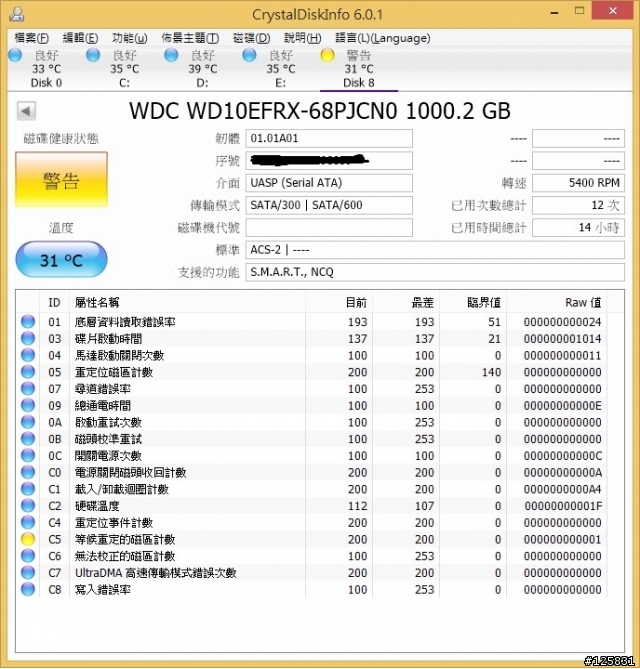Click the blacked-out serial number field
640x669 pixels.
click(x=329, y=161)
